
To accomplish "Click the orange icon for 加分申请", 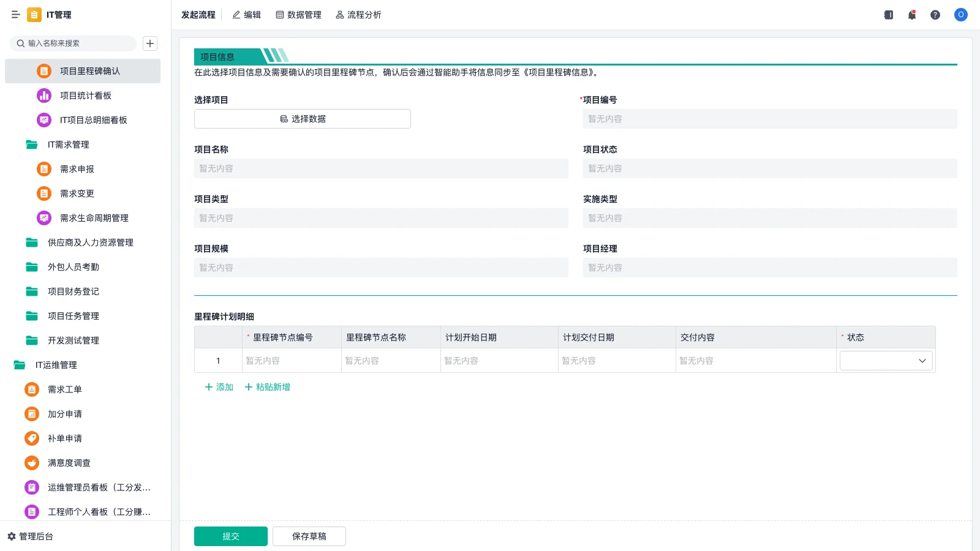I will tap(32, 414).
